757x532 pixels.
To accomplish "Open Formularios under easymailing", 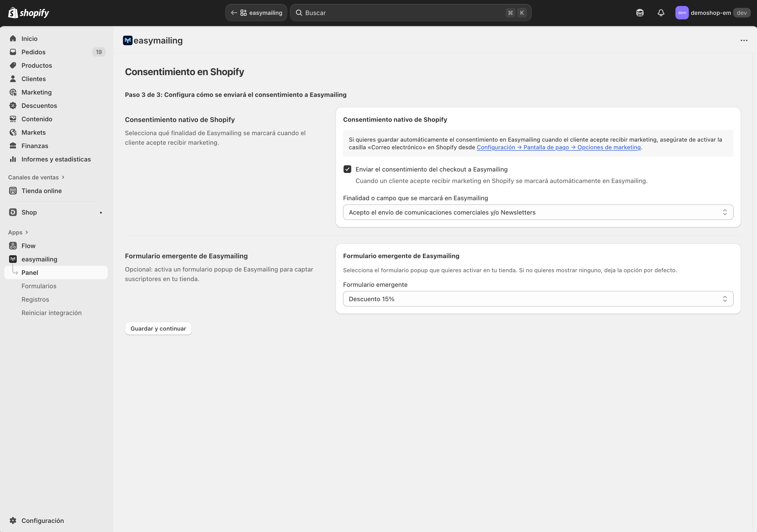I will (x=39, y=286).
